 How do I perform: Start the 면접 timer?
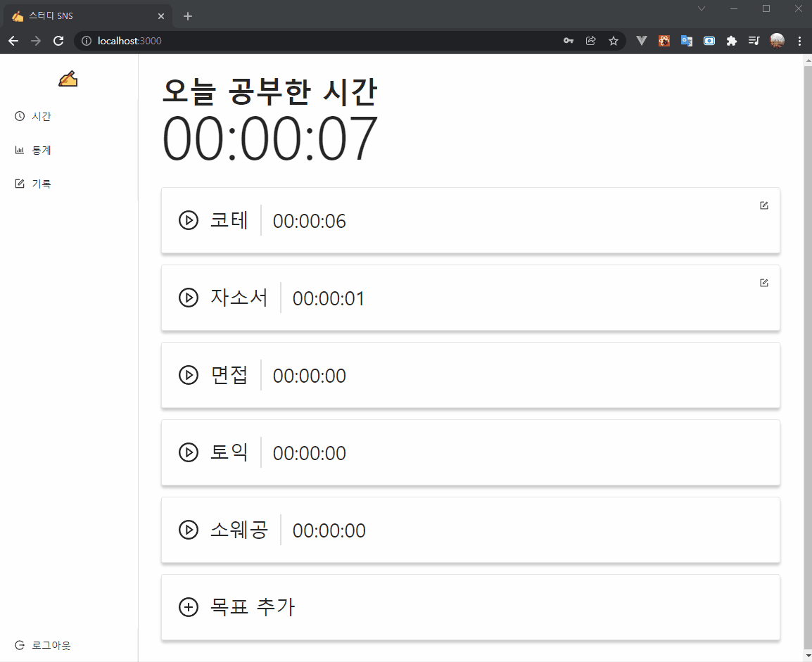(188, 375)
